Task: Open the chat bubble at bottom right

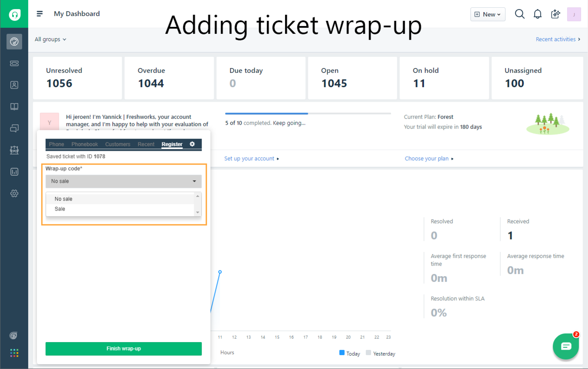Action: [566, 346]
